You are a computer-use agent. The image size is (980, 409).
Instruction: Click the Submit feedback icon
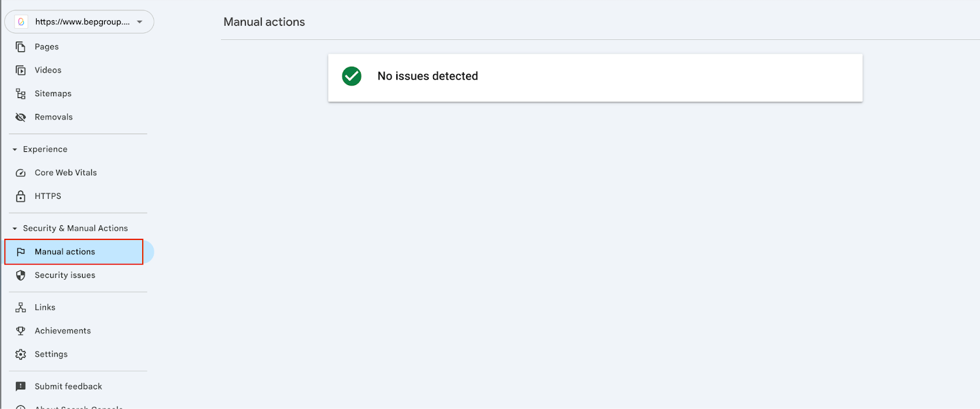(x=20, y=386)
